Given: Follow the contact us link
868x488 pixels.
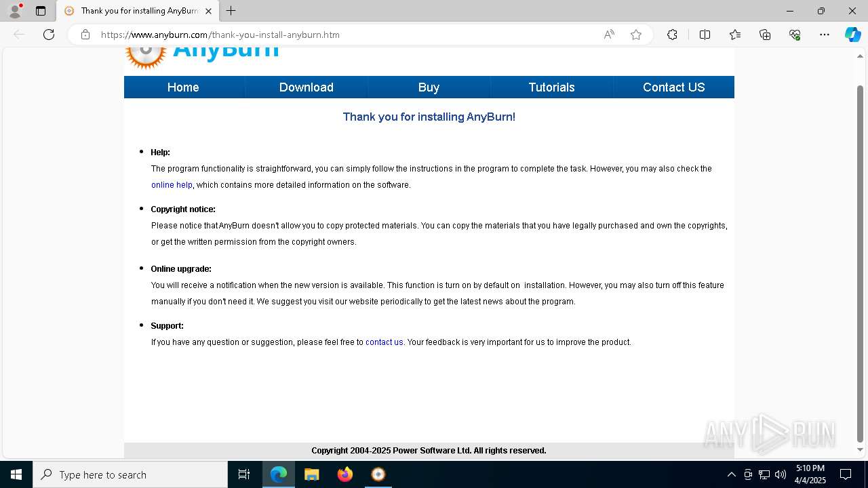Looking at the screenshot, I should pos(384,342).
